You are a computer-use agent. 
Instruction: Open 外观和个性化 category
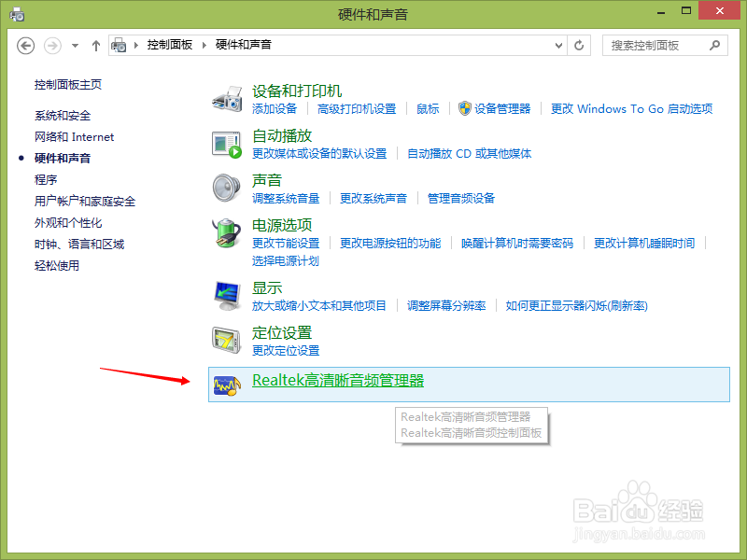(68, 222)
